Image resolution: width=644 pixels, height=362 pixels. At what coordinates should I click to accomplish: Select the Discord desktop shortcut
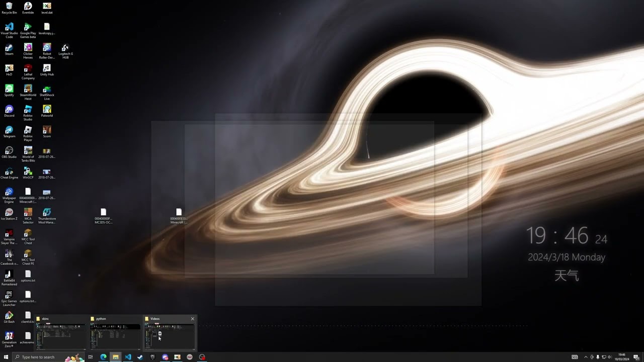(9, 111)
